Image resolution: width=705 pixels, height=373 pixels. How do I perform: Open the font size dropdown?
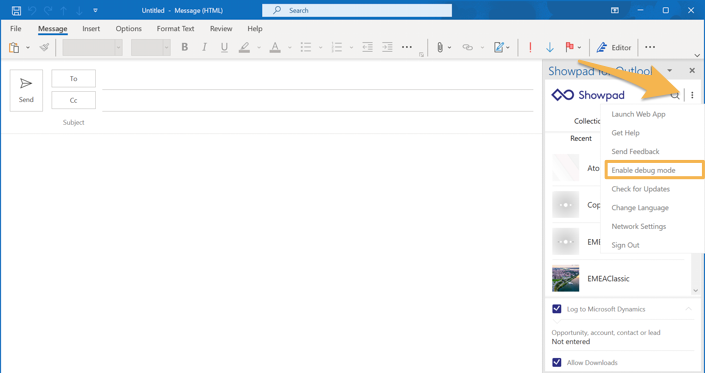pyautogui.click(x=167, y=48)
